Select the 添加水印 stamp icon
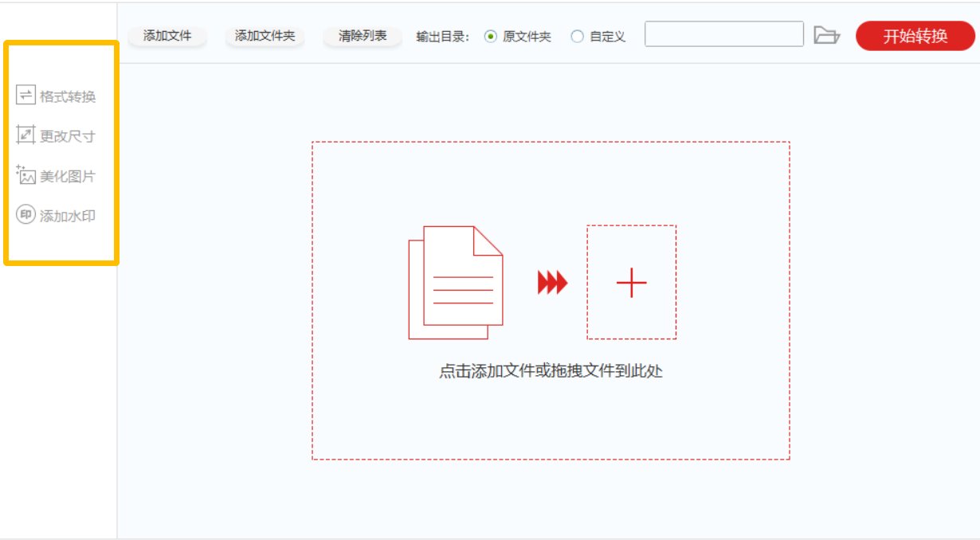The width and height of the screenshot is (980, 540). pyautogui.click(x=25, y=214)
